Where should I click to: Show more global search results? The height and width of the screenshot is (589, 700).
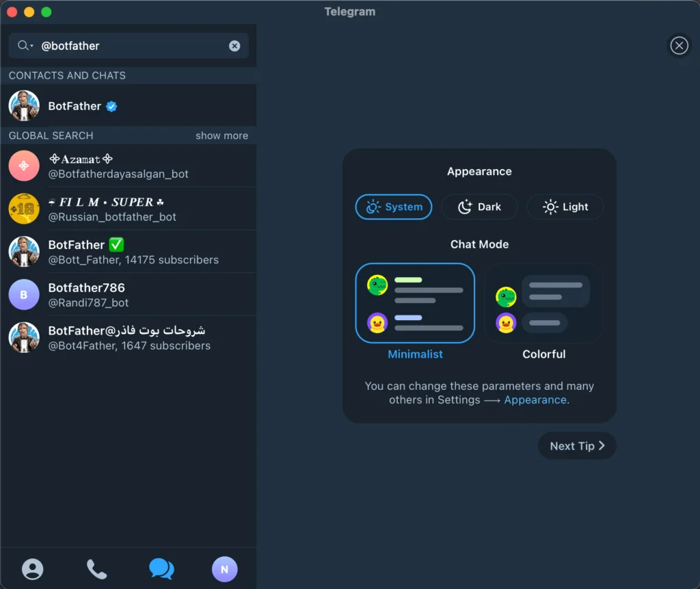(x=221, y=135)
